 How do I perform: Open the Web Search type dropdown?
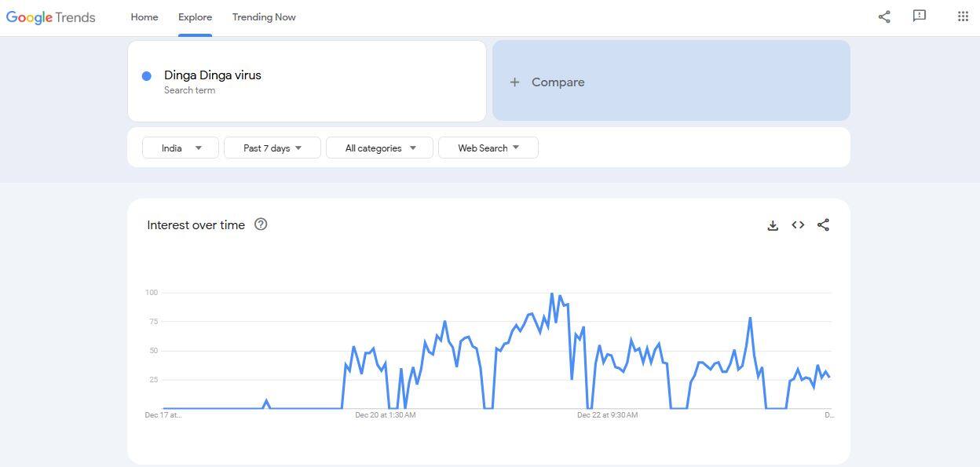(x=488, y=148)
